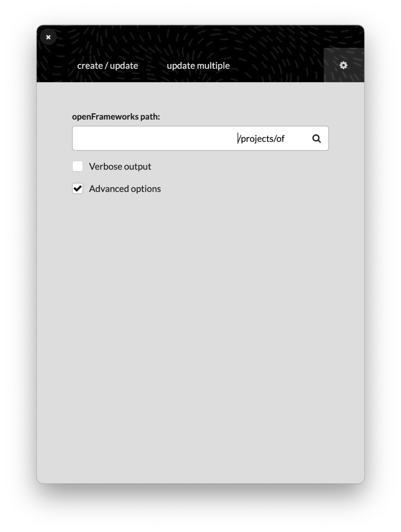Screen dimensions: 401x532
Task: Click the 'Advanced options' label text
Action: [125, 189]
